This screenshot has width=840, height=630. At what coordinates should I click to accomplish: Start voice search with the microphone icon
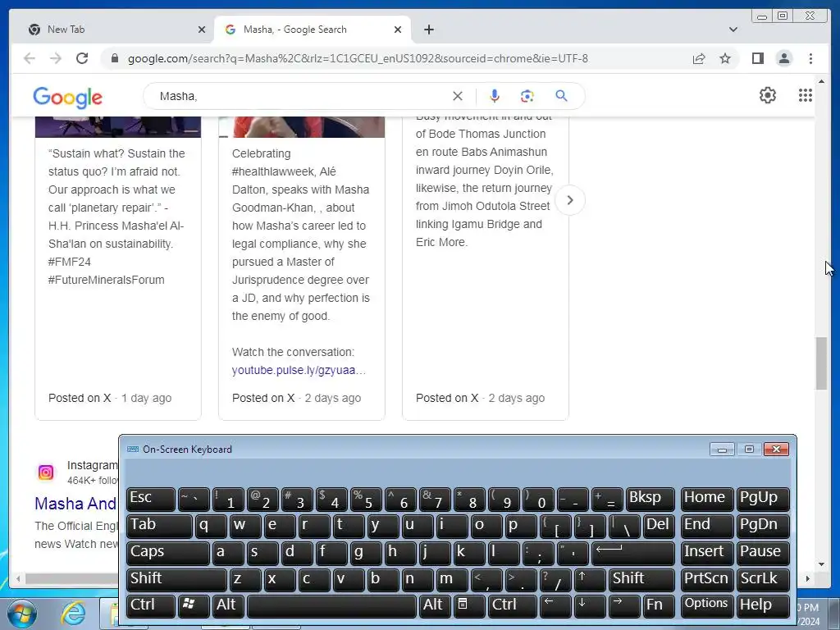(495, 96)
